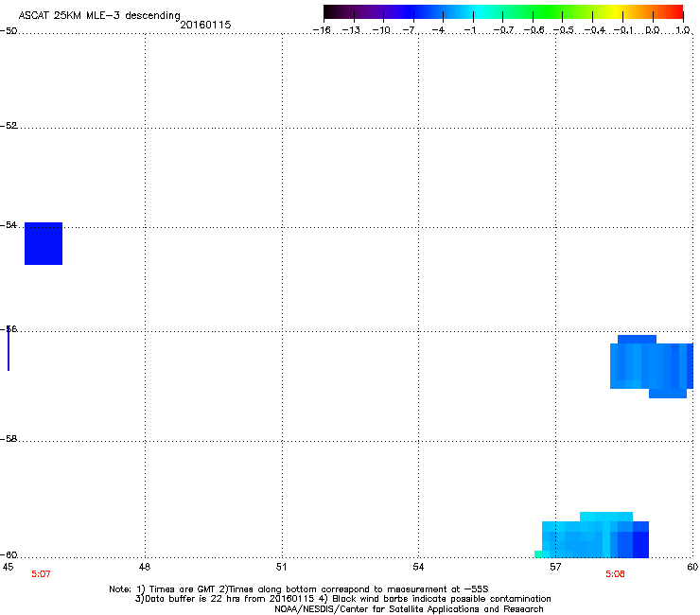Click the -0.6 colorbar tick label
The width and height of the screenshot is (700, 615).
(x=534, y=30)
